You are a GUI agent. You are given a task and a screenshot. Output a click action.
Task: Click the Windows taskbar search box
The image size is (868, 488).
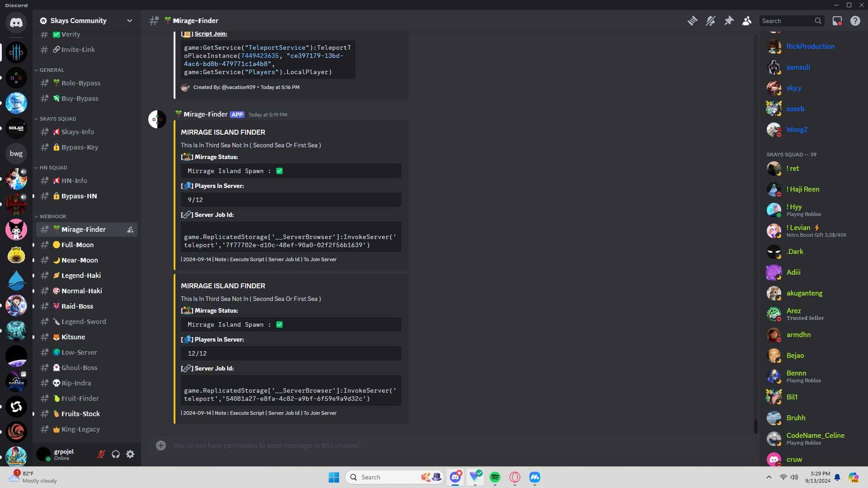(395, 477)
